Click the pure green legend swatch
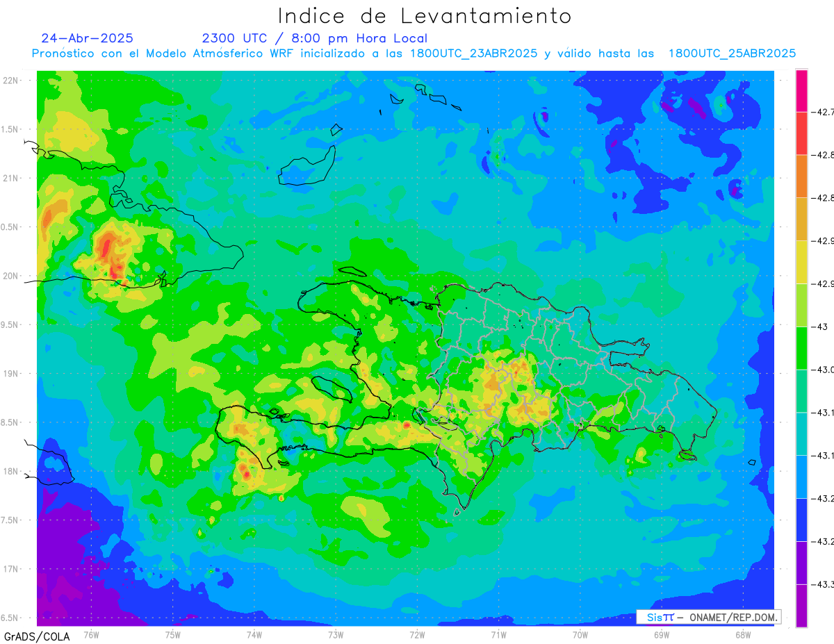Screen dimensions: 834x644 point(801,348)
